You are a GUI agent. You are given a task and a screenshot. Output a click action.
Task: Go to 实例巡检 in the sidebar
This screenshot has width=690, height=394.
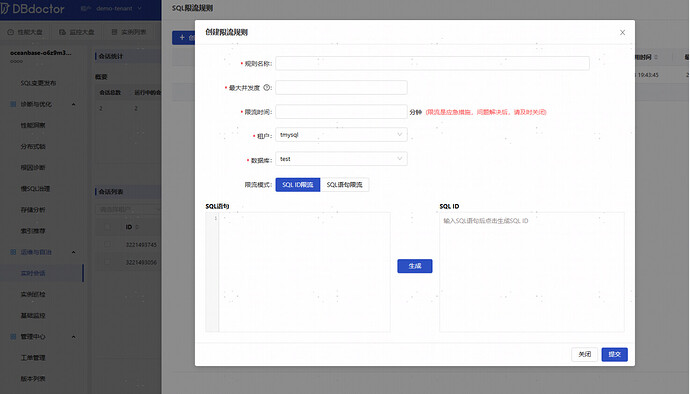33,295
